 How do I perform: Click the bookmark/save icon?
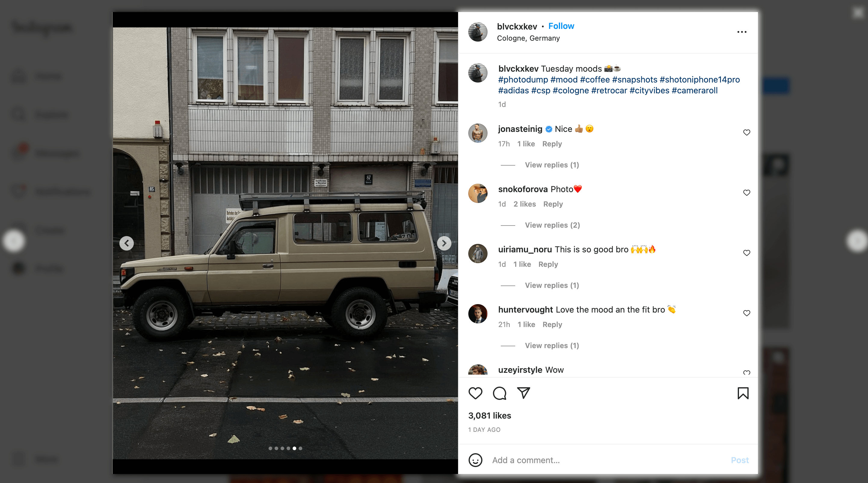[743, 393]
